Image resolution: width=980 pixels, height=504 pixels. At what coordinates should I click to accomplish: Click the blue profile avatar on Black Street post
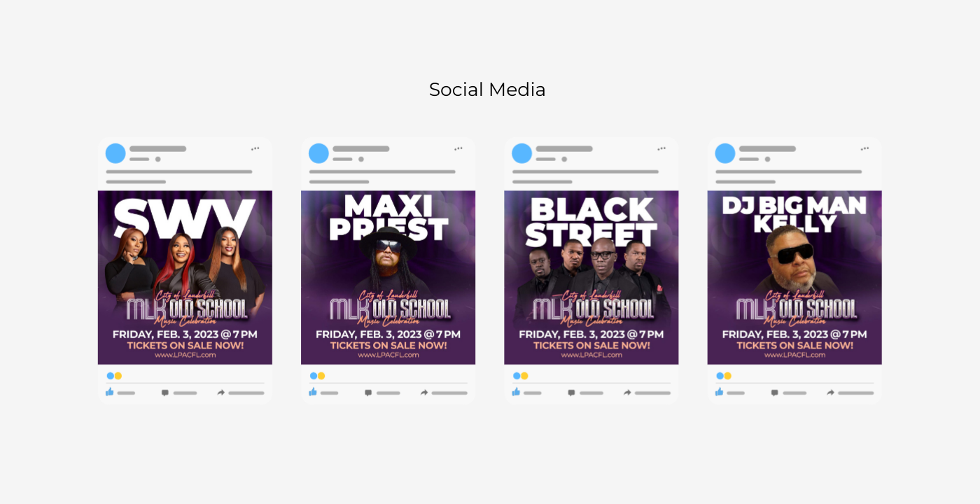(x=522, y=153)
